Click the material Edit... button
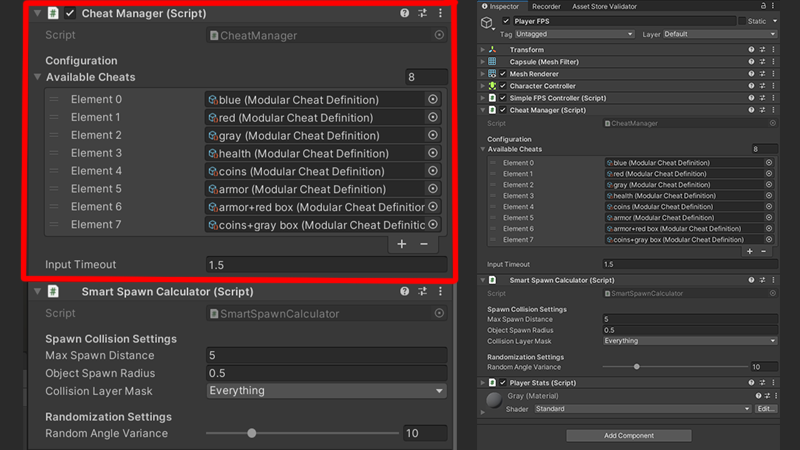The image size is (800, 450). tap(765, 409)
